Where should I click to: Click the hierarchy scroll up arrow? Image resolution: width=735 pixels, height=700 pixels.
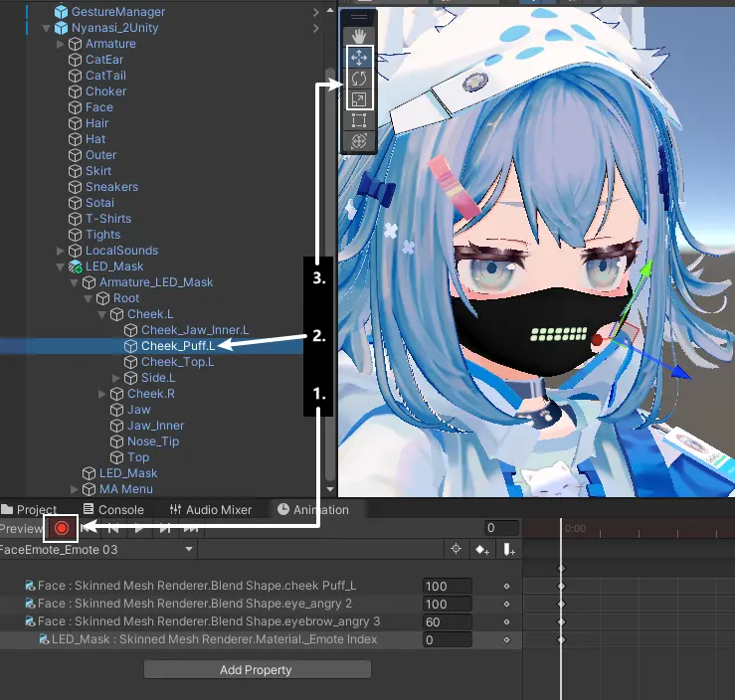pos(330,10)
